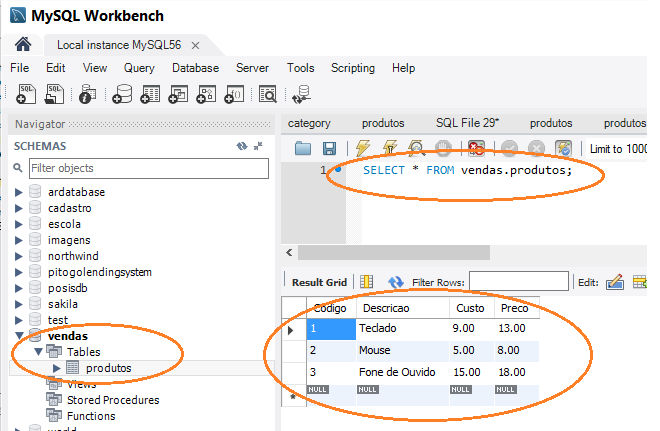Run explain plan magnifier icon
The width and height of the screenshot is (660, 431).
point(416,148)
